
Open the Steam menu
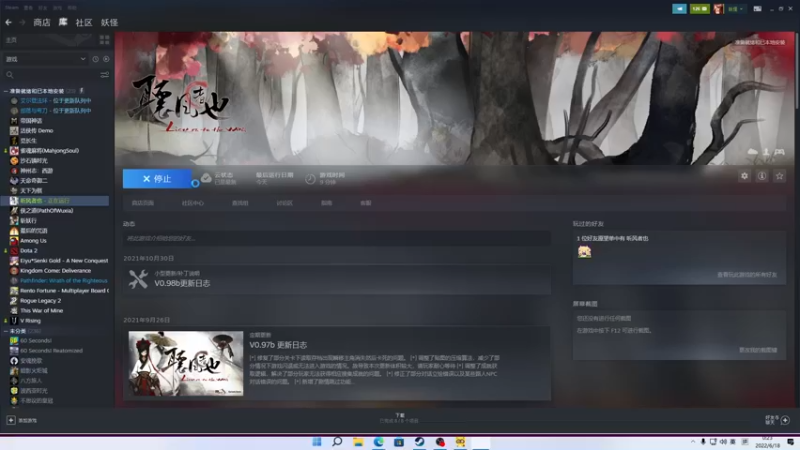pyautogui.click(x=12, y=8)
